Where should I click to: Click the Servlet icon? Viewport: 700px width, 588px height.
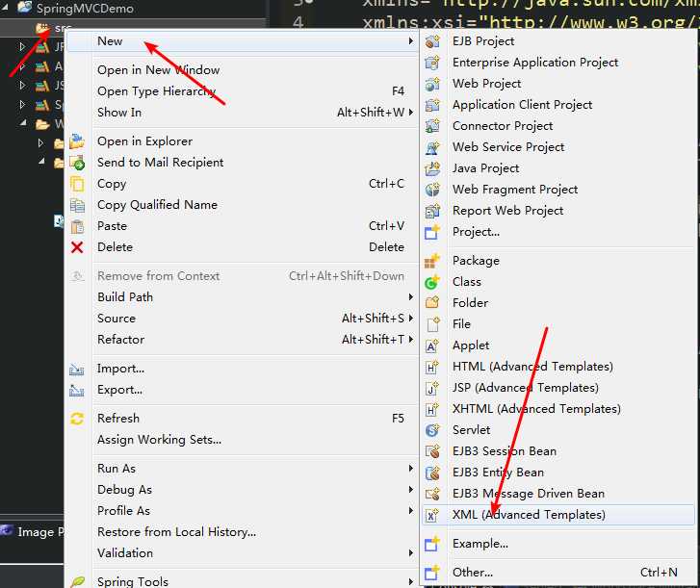tap(432, 430)
